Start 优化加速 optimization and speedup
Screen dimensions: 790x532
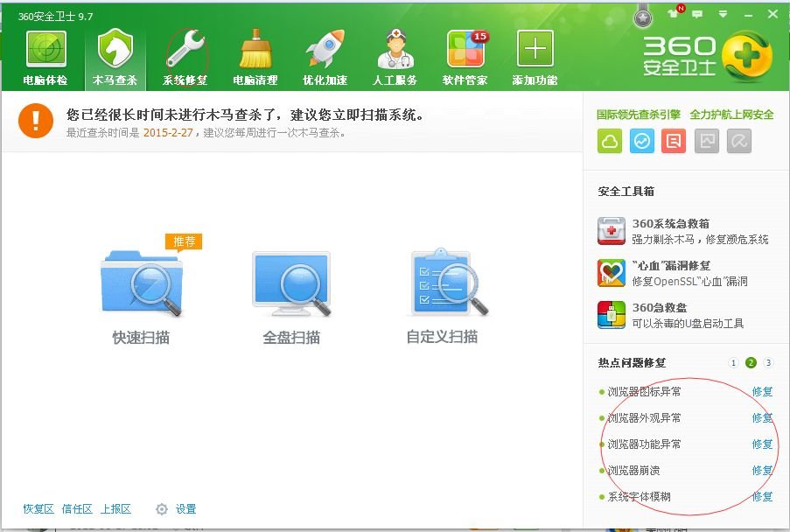324,57
